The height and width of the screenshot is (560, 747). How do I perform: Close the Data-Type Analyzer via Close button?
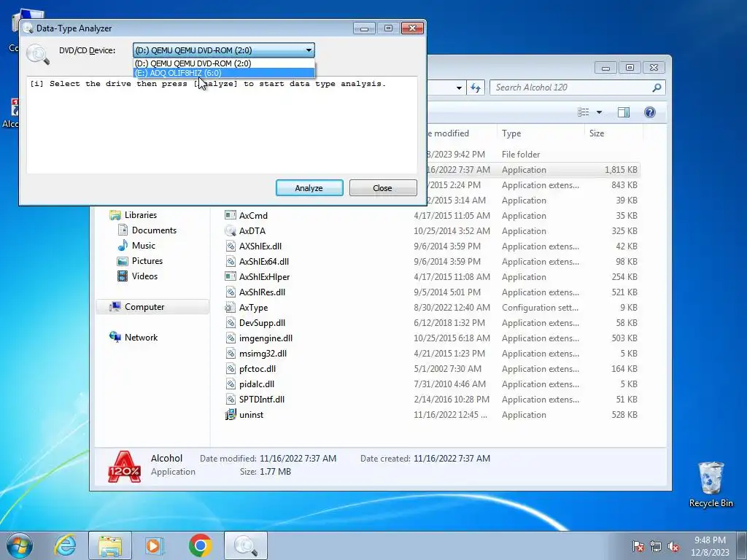[x=383, y=188]
